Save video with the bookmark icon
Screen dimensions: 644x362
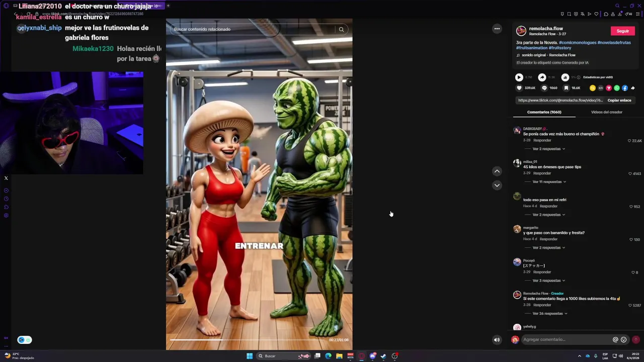click(566, 88)
